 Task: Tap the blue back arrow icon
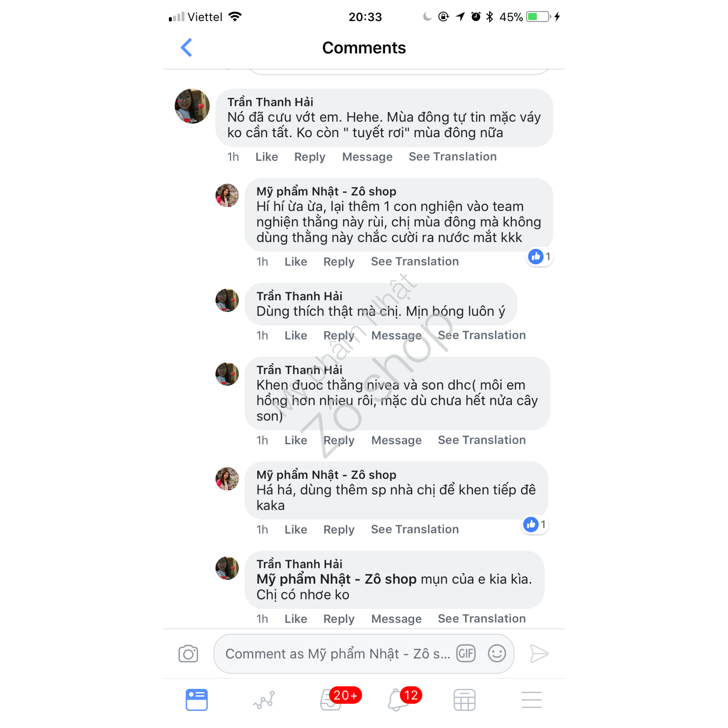pyautogui.click(x=186, y=48)
